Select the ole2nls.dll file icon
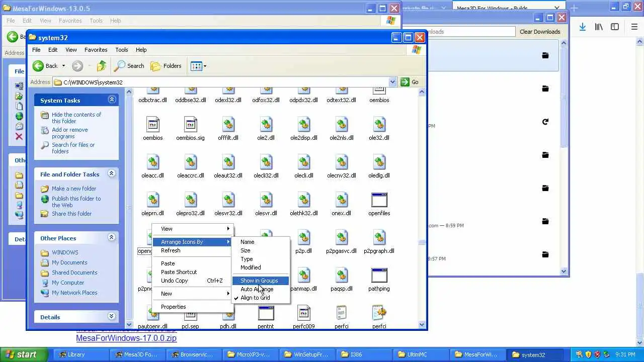644x362 pixels. 341,124
